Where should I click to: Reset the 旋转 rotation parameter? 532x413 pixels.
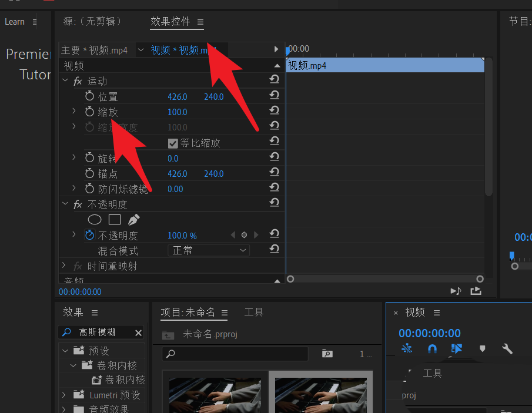274,157
